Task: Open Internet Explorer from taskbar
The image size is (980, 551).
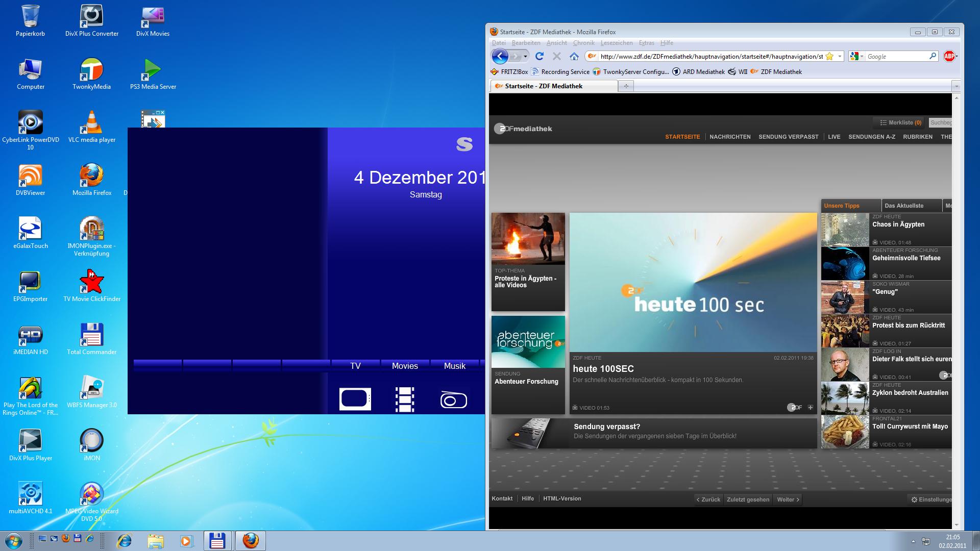Action: [124, 541]
